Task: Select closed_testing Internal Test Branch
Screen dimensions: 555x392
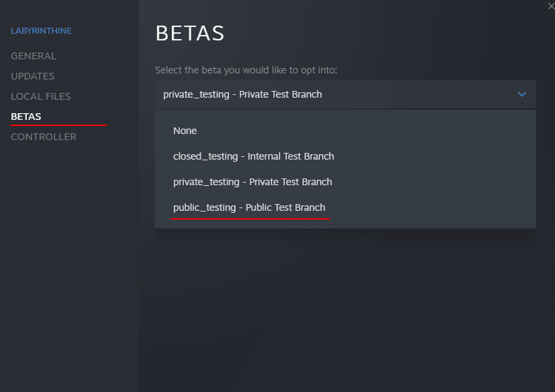Action: 345,156
